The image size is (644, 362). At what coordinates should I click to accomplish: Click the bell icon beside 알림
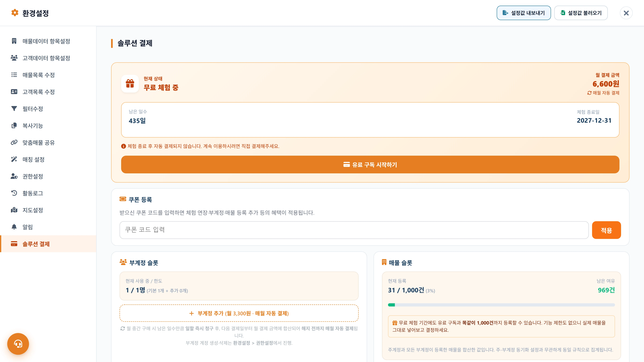pos(14,227)
